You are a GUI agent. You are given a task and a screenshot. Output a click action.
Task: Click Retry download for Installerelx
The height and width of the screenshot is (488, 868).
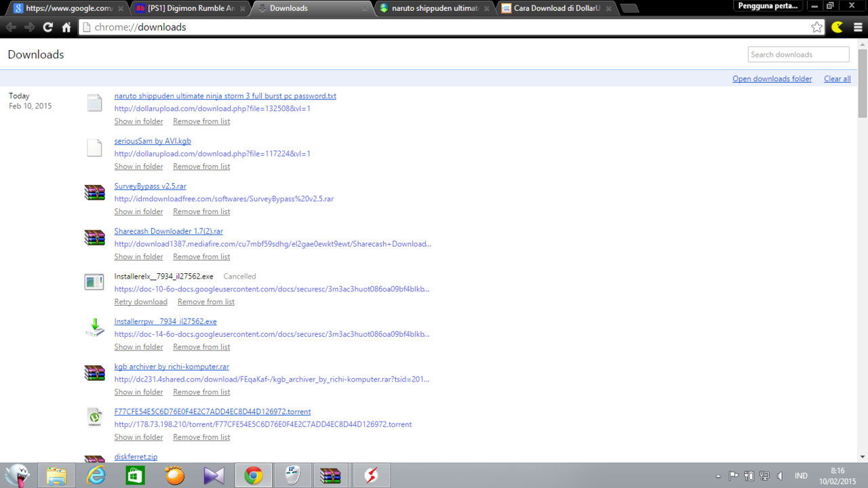140,302
